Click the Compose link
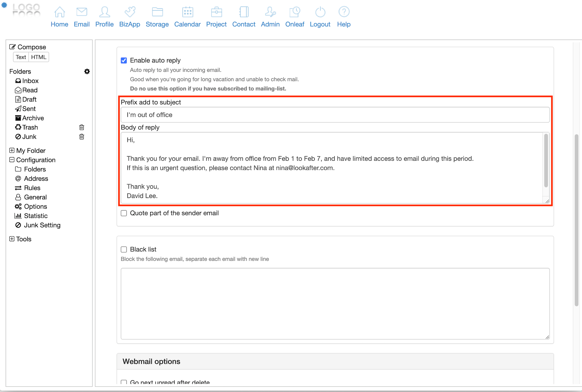 (x=31, y=47)
